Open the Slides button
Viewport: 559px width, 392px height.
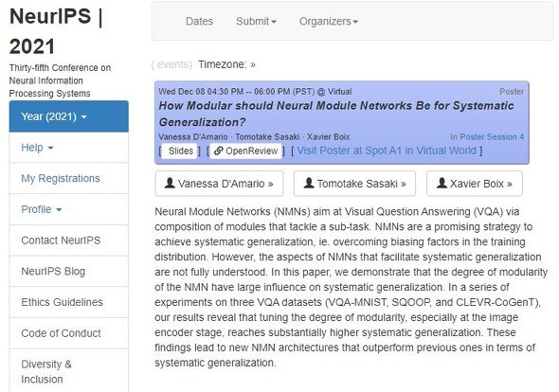click(x=180, y=151)
